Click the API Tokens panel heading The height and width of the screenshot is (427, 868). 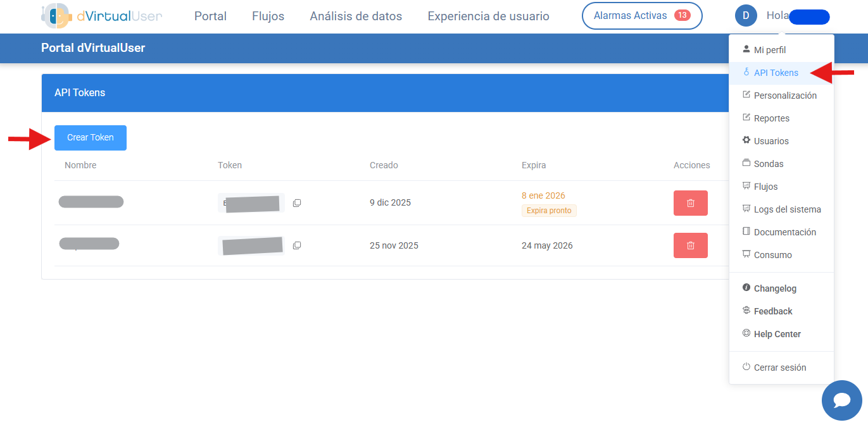[80, 92]
